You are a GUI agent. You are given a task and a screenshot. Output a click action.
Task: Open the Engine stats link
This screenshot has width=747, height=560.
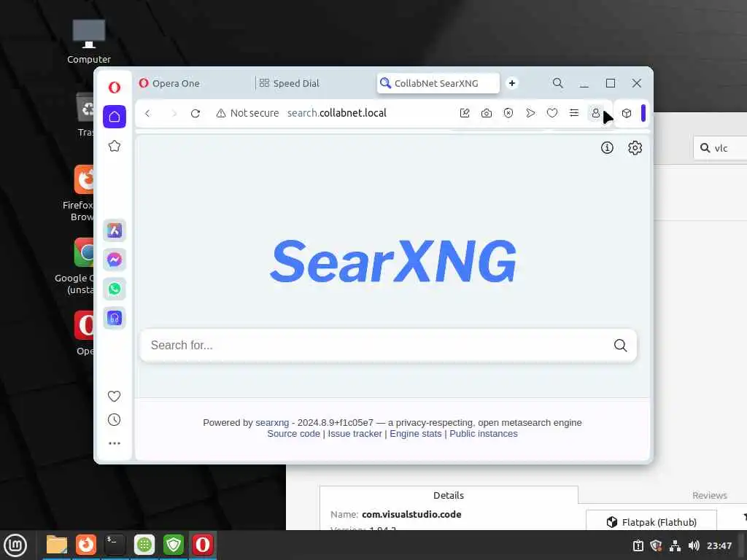[x=415, y=434]
